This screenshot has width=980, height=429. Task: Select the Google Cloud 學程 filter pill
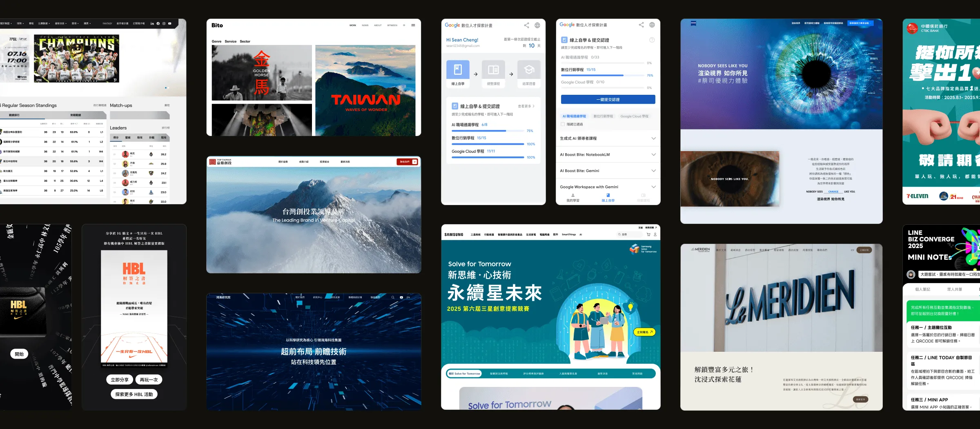pos(634,116)
